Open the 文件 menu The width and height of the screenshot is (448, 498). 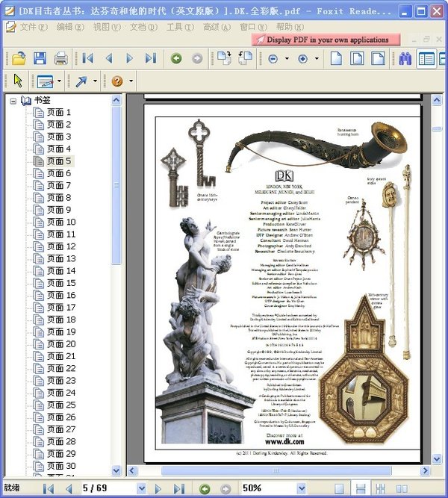34,28
